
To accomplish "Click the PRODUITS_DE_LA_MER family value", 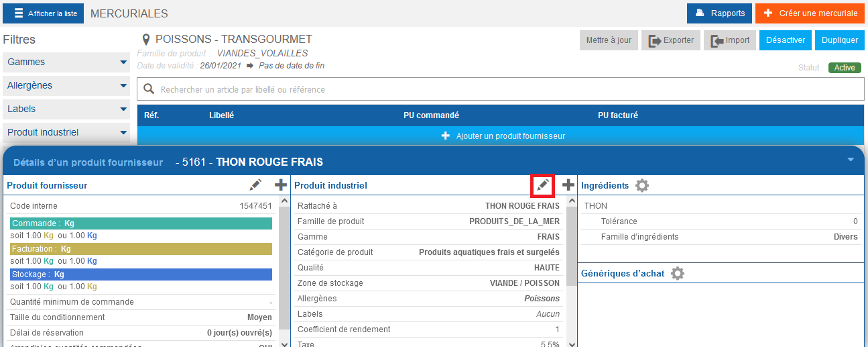I will click(514, 221).
